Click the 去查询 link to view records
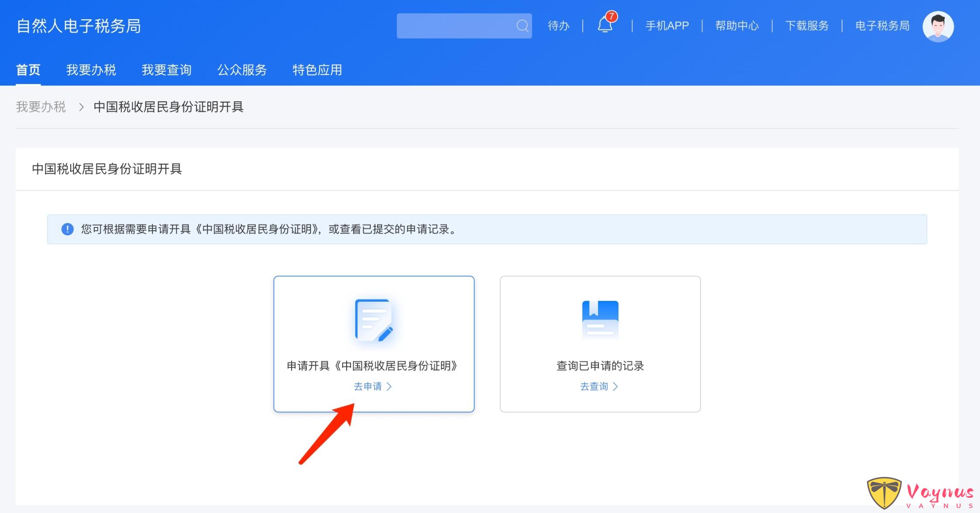980x513 pixels. tap(594, 386)
